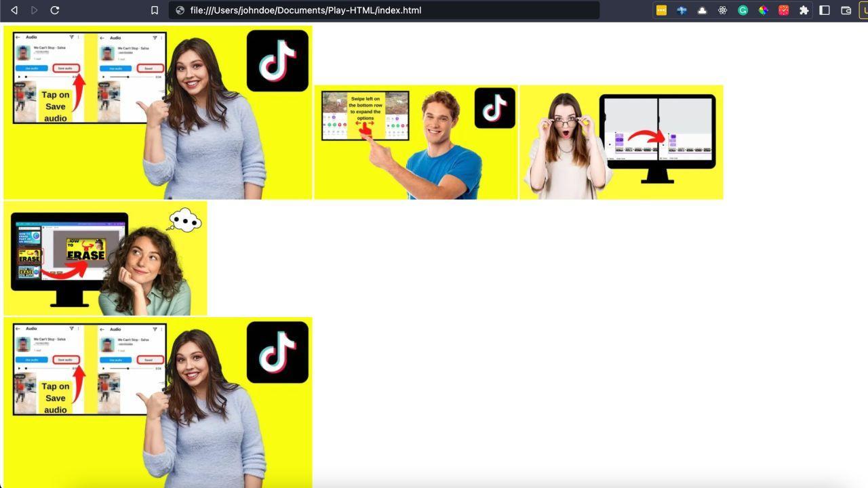Go back with the browser back arrow
This screenshot has height=488, width=868.
click(x=14, y=10)
